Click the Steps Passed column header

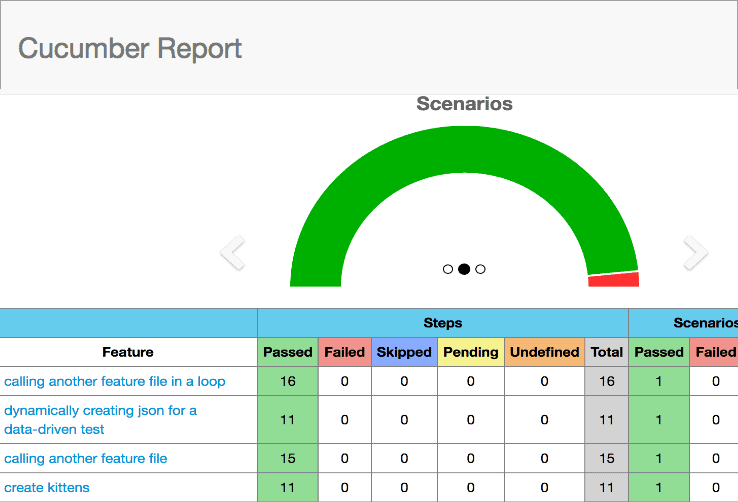click(288, 352)
